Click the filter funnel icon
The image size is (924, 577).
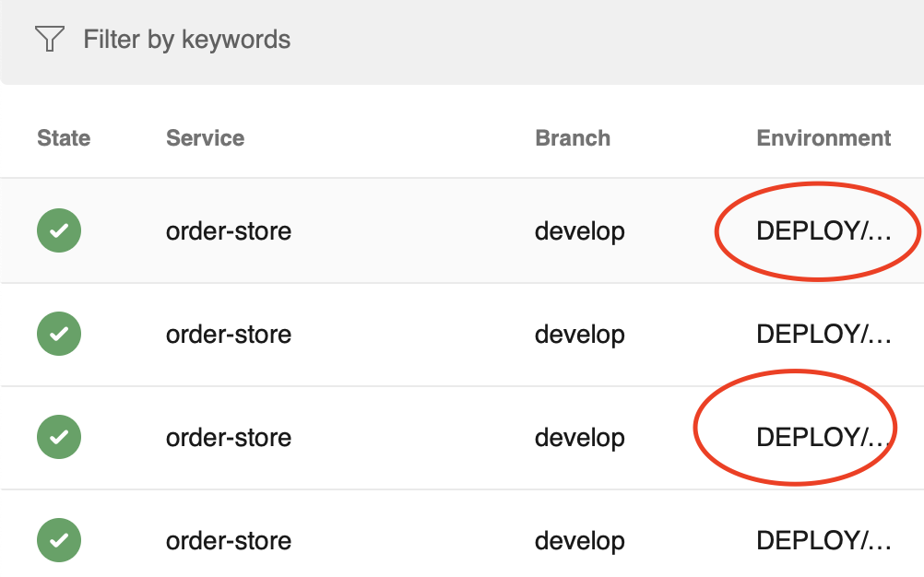point(49,40)
